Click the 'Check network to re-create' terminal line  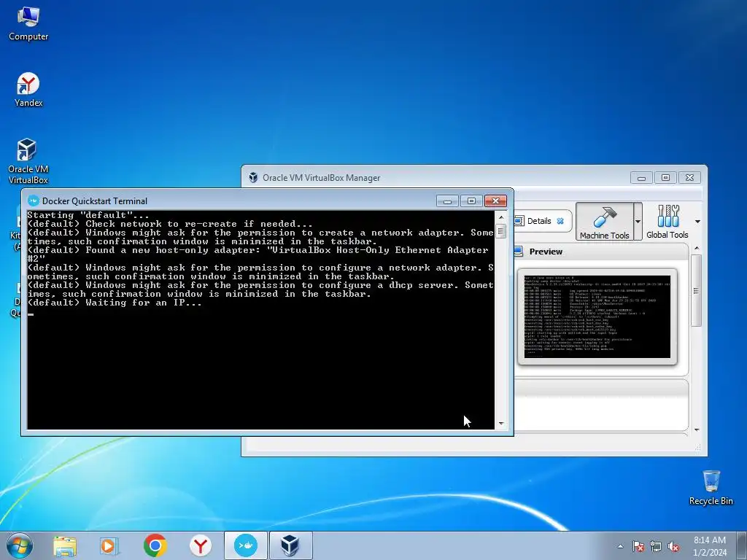(170, 224)
